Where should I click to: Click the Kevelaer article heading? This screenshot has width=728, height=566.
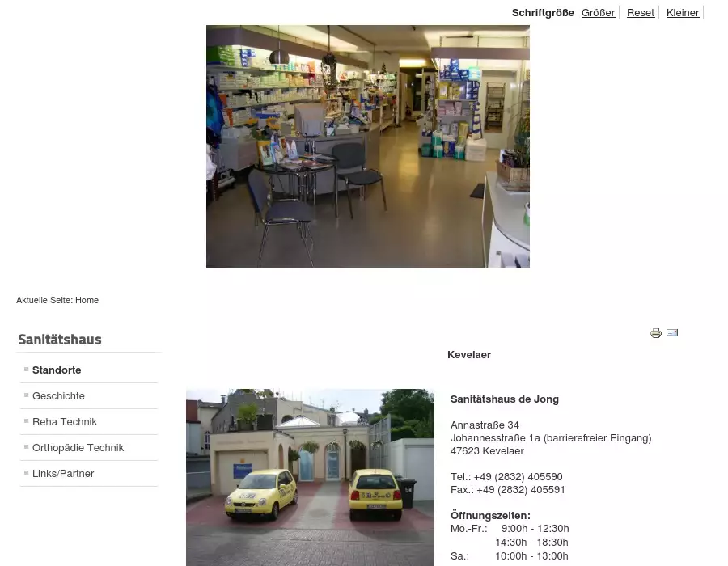click(468, 355)
